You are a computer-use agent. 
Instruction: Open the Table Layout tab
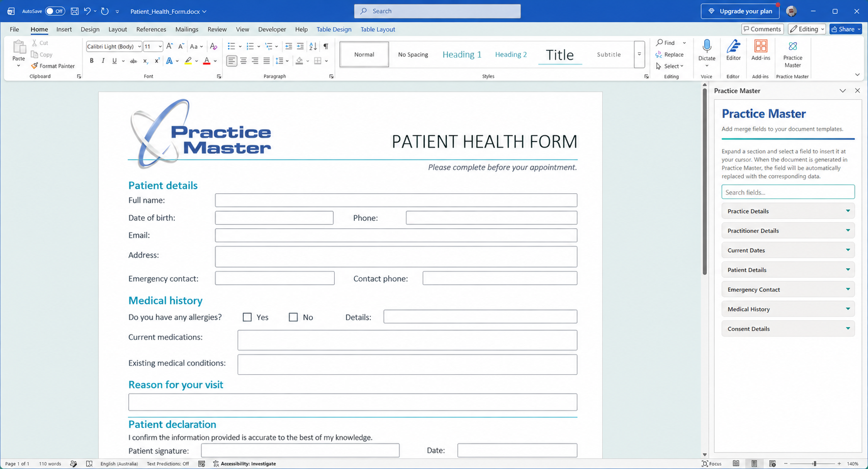coord(378,30)
